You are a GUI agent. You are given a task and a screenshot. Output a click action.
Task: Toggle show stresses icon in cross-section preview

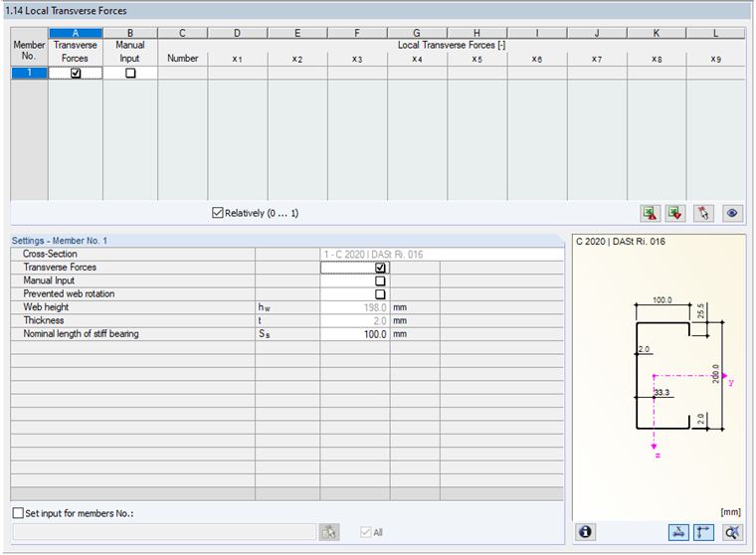tap(678, 532)
